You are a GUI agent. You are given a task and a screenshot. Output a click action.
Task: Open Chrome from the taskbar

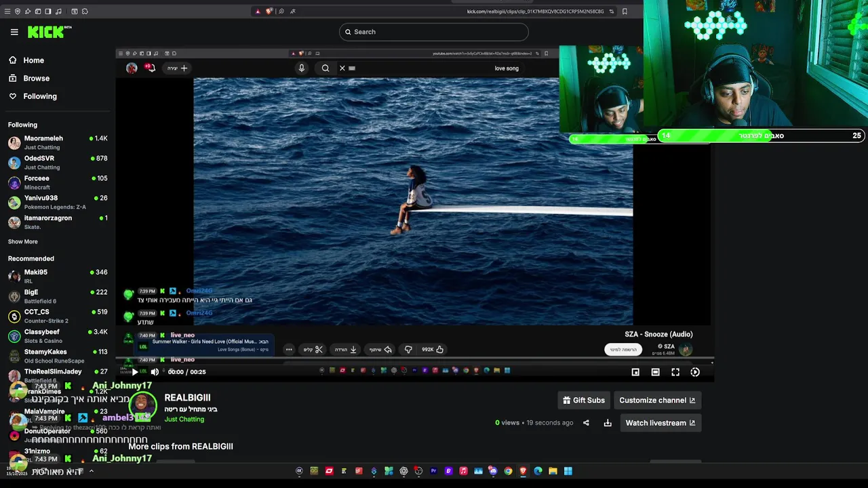pos(508,471)
